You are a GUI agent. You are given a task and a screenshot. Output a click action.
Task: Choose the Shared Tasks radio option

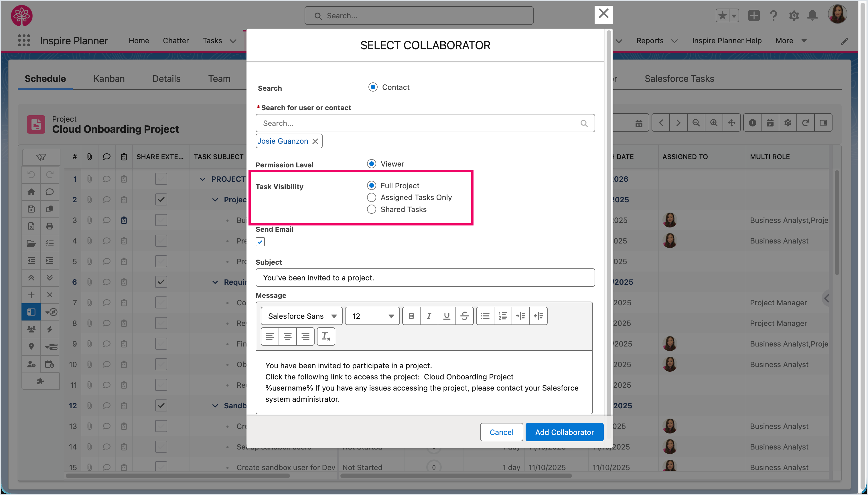(x=371, y=209)
